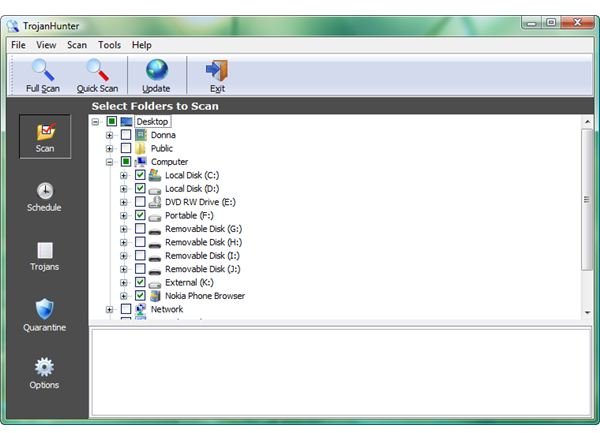Start a Full Scan from toolbar

tap(43, 76)
